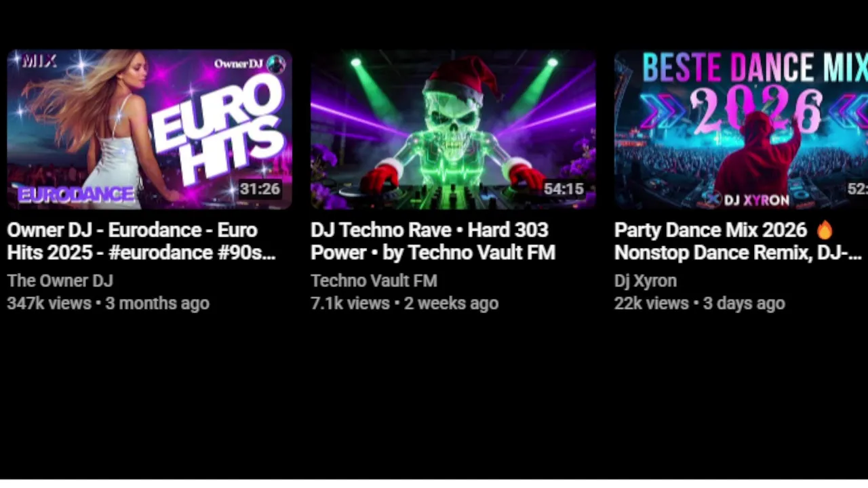The height and width of the screenshot is (488, 868).
Task: Visit the Dj Xyron channel
Action: (x=646, y=281)
